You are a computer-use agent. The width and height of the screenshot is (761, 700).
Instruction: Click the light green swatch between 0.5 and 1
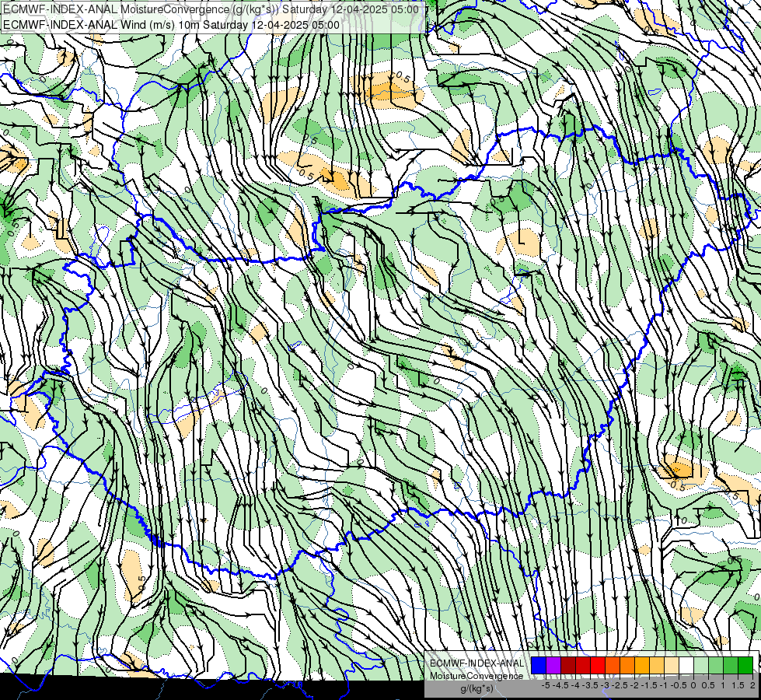coord(717,665)
